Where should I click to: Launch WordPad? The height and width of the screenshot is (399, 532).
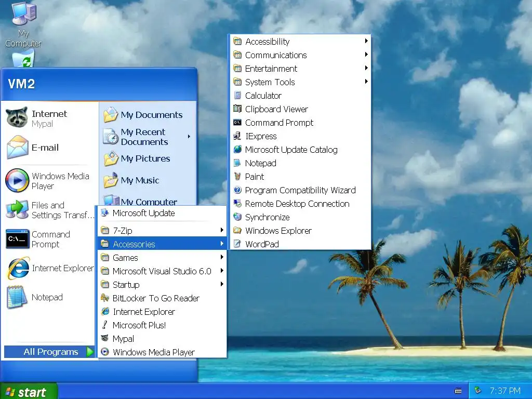[300, 244]
